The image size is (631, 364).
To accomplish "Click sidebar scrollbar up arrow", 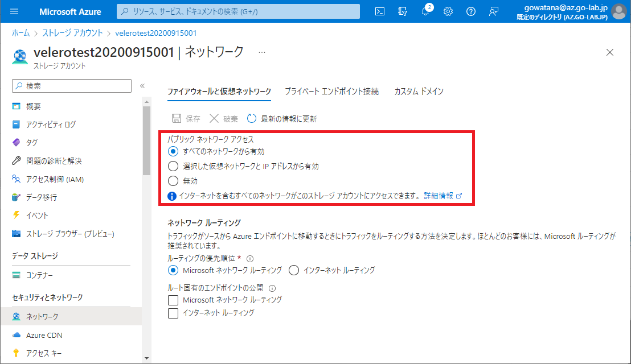I will click(146, 102).
